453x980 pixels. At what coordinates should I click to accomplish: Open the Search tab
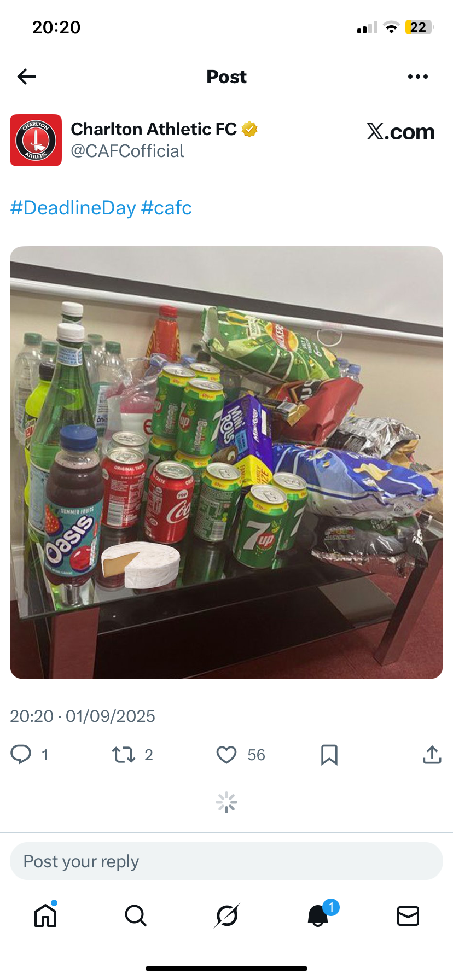coord(136,915)
